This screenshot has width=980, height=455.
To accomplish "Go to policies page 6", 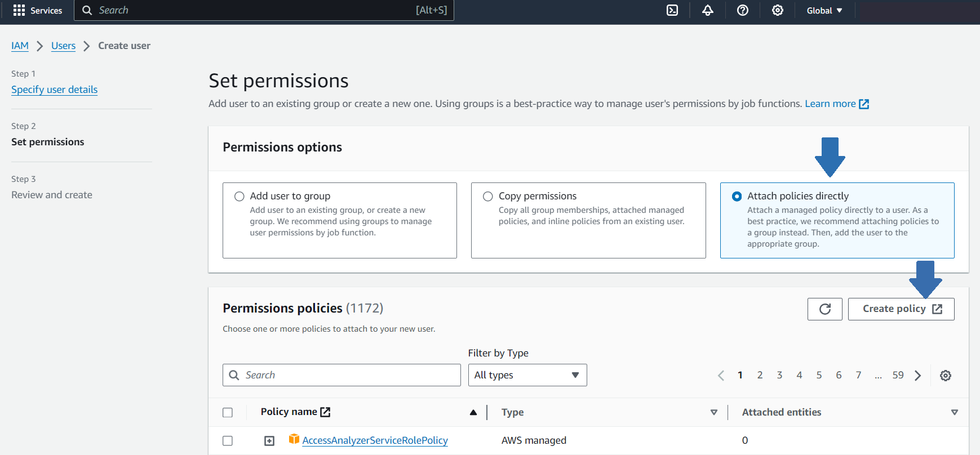I will [839, 375].
